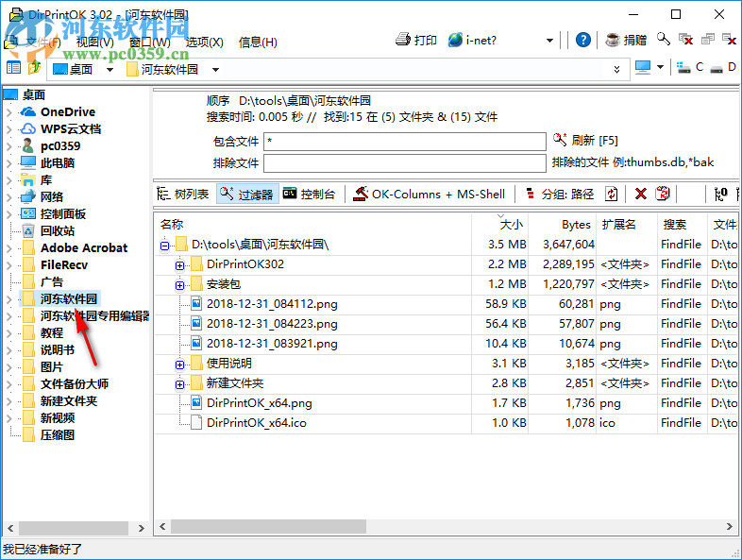Select Adobe Acrobat folder in tree
This screenshot has width=742, height=560.
(x=84, y=248)
